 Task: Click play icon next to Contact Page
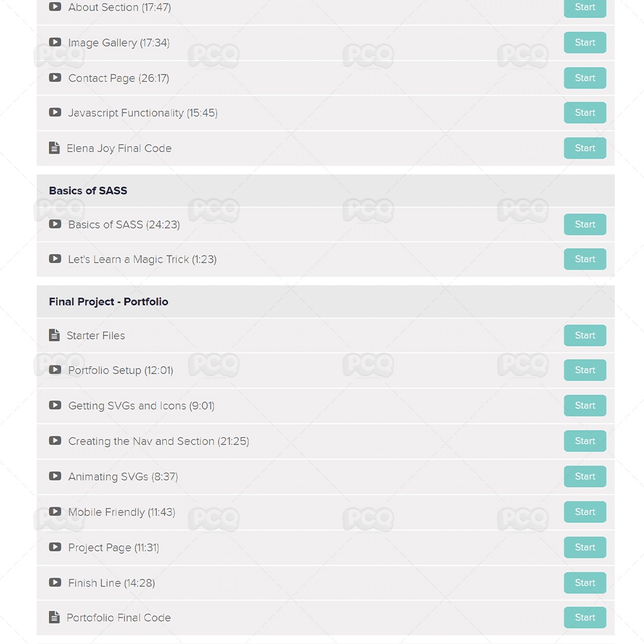[x=55, y=78]
